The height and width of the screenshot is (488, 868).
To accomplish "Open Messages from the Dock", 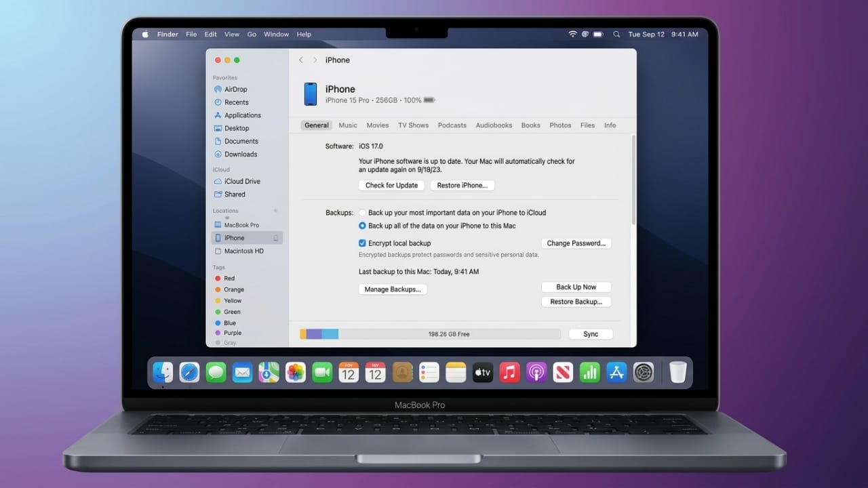I will pos(216,372).
